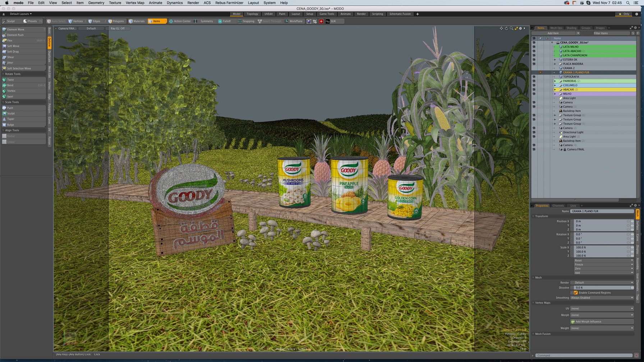
Task: Expand the PARREIRAS group
Action: [x=555, y=81]
